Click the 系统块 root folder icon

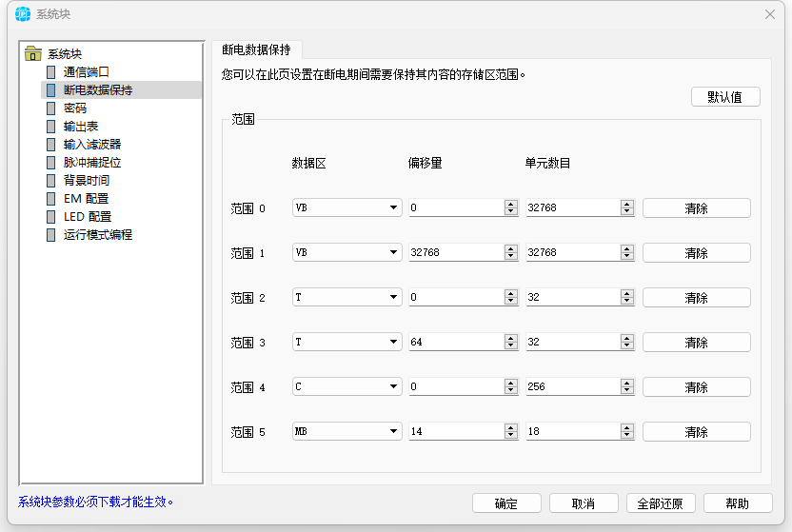pyautogui.click(x=33, y=54)
